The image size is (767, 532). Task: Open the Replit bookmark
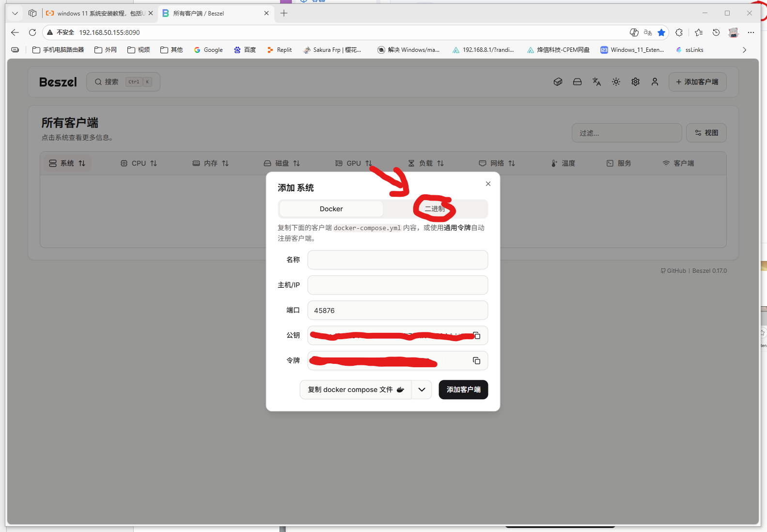(280, 50)
